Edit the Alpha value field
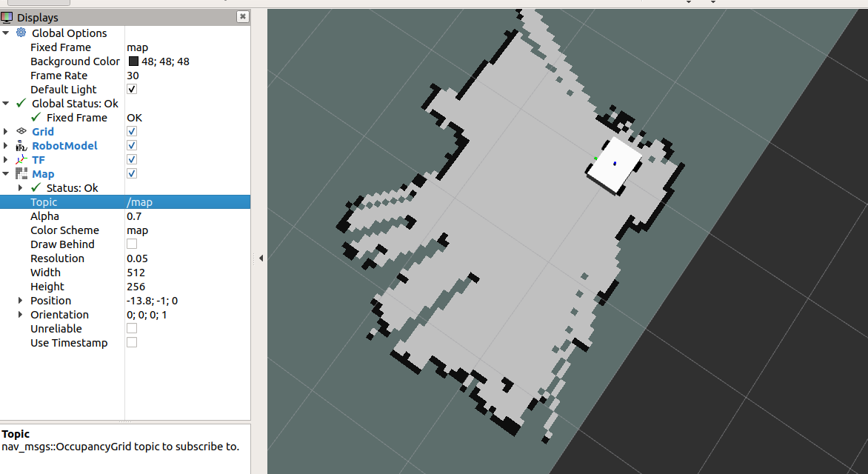The height and width of the screenshot is (474, 868). [185, 216]
